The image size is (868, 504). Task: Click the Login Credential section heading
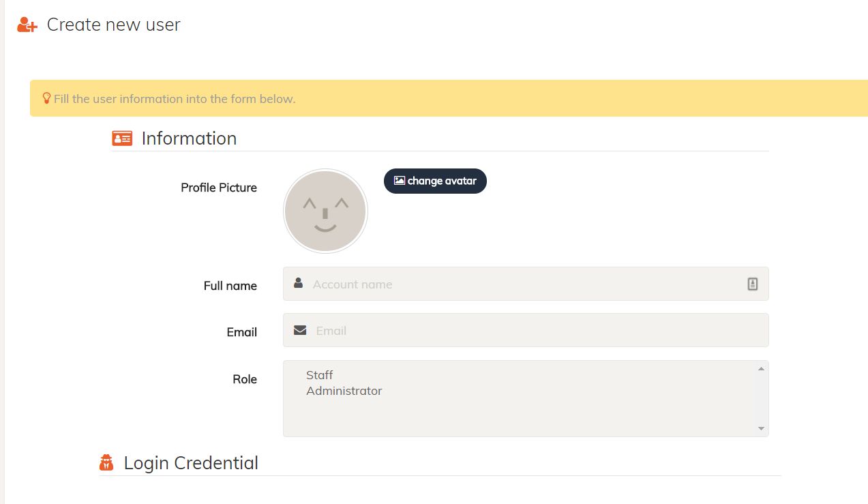point(191,463)
